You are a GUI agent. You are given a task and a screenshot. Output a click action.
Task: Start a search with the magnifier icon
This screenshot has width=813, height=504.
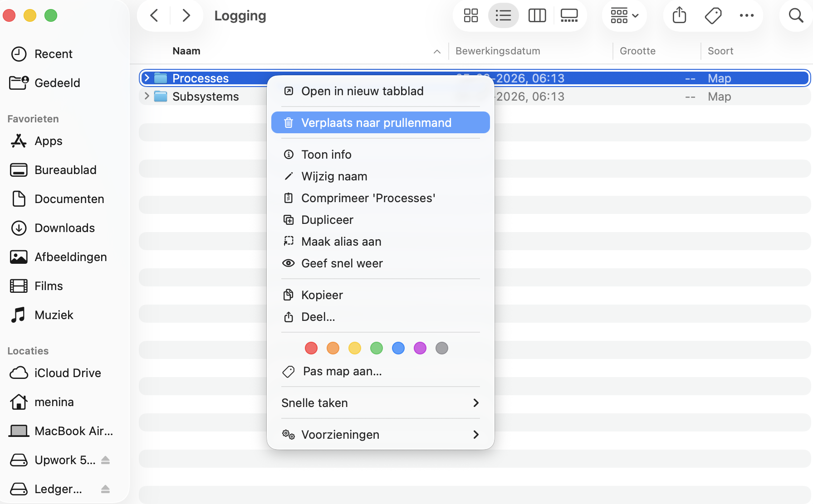click(795, 15)
